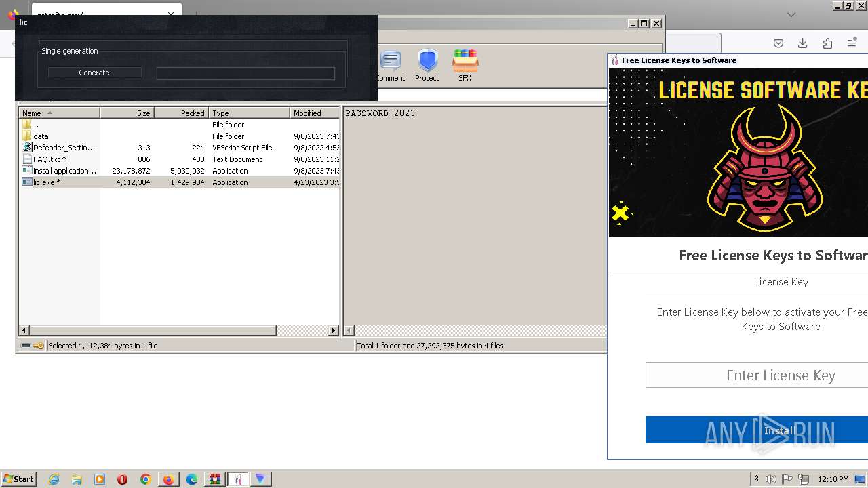
Task: Switch to Firefox taskbar button
Action: point(168,479)
